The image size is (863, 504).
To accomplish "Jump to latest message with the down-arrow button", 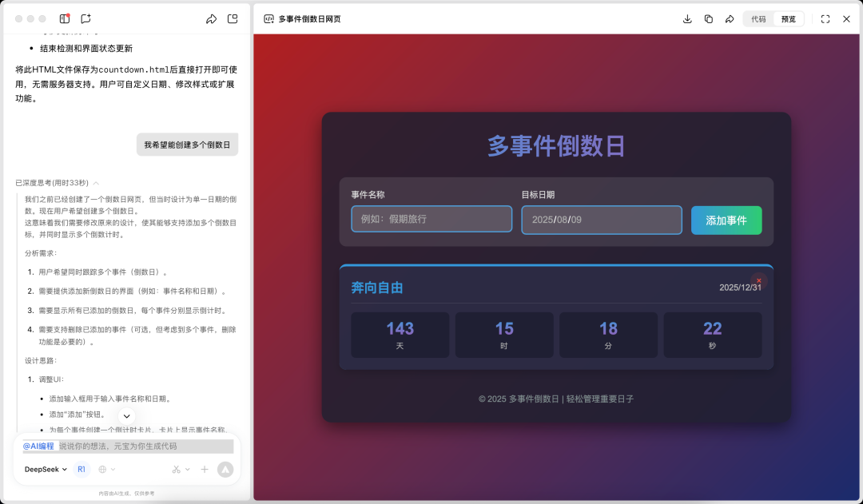I will (x=126, y=416).
